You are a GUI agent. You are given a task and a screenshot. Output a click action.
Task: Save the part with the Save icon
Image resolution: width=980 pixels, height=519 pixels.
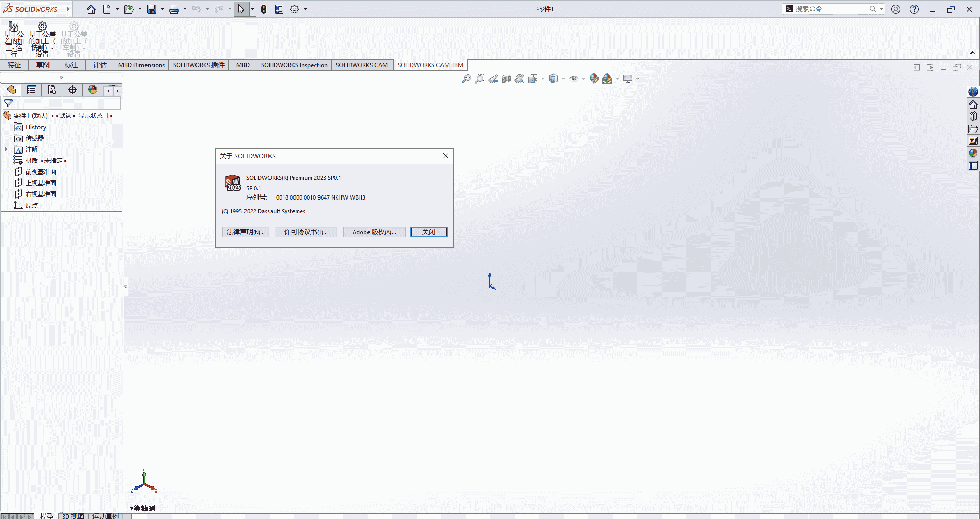[x=152, y=9]
